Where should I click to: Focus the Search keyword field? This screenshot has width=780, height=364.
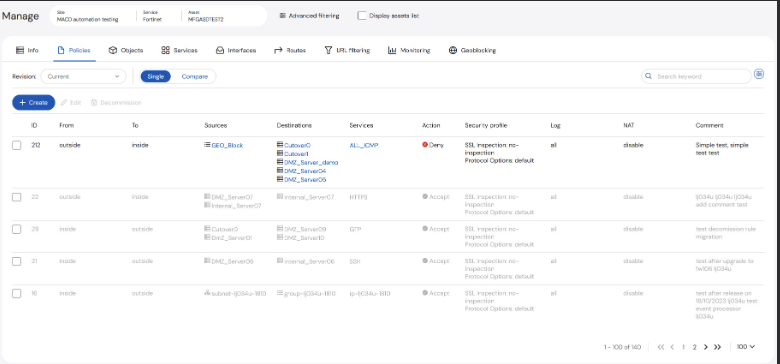[x=696, y=77]
